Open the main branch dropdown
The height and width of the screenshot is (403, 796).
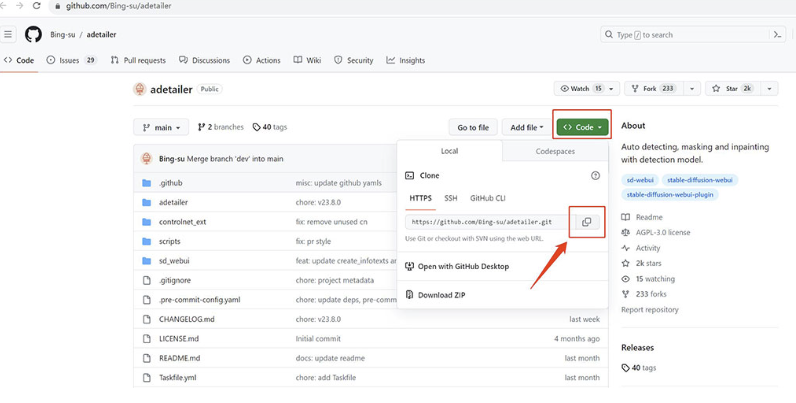[x=161, y=127]
